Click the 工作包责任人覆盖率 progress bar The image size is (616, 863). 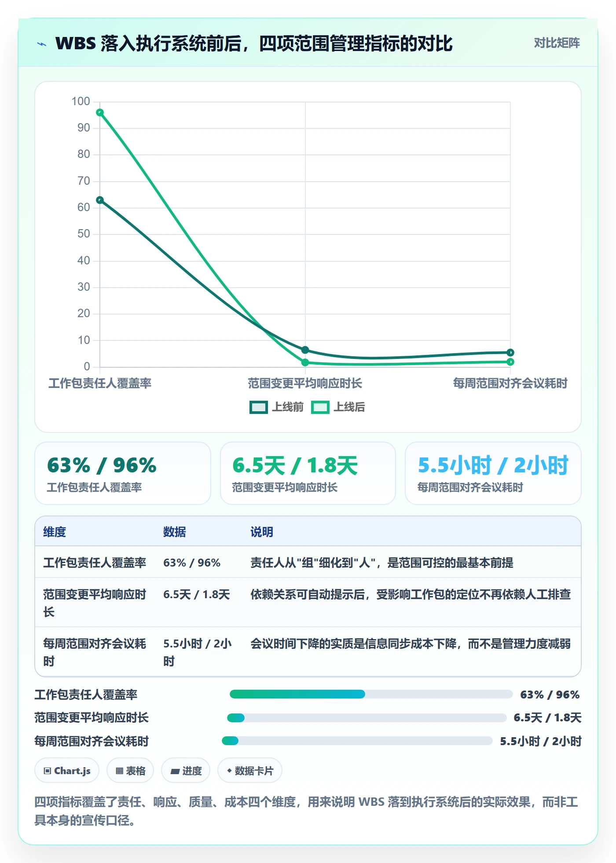(x=371, y=695)
